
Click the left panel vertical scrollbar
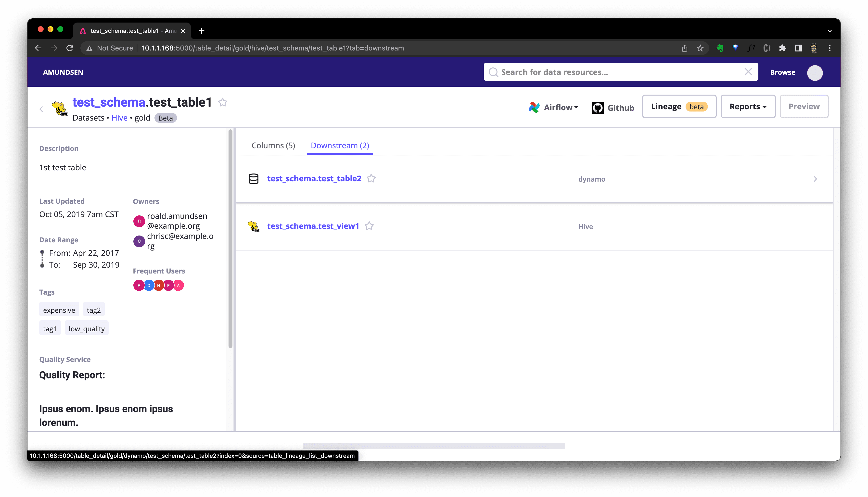point(230,239)
